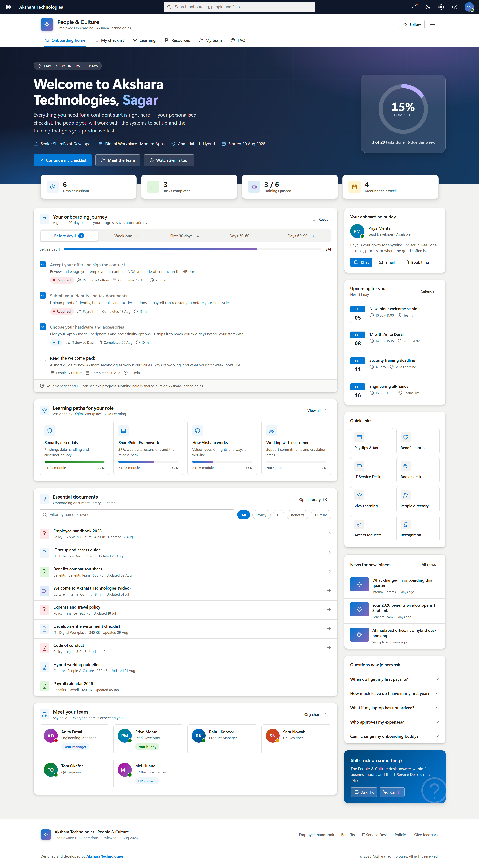479x868 pixels.
Task: Uncheck Choose your hardware and accessories
Action: coord(43,327)
